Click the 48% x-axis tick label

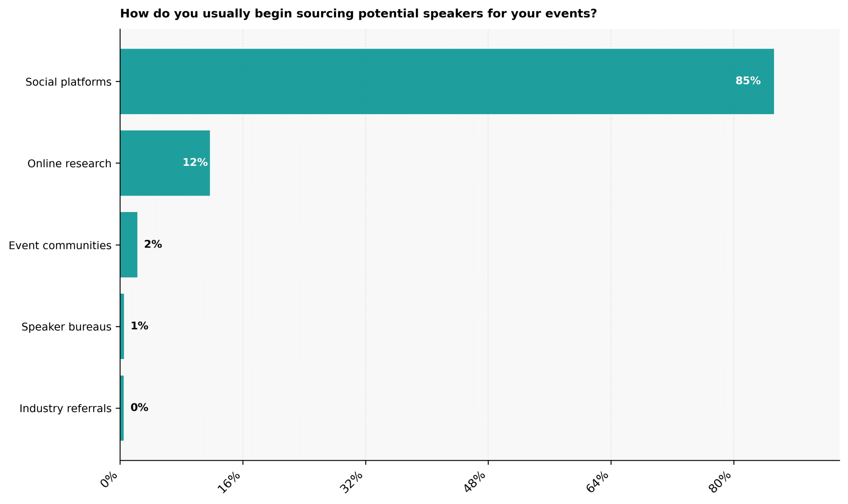[474, 482]
